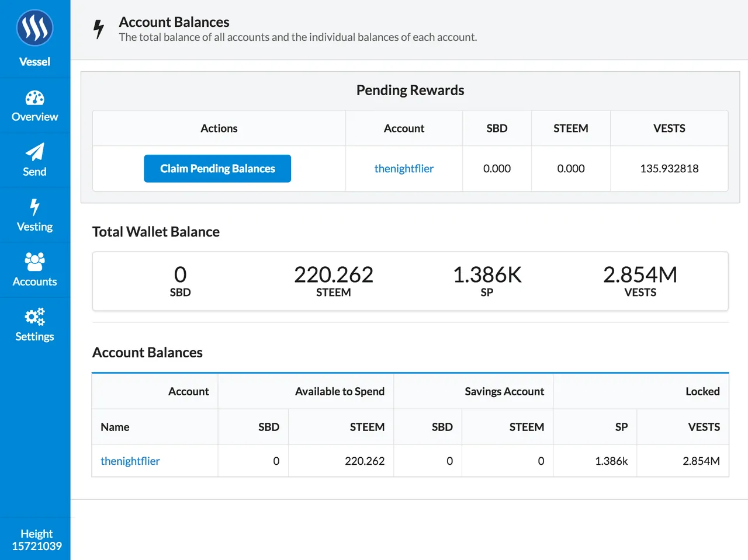Click the total 2.854M VESTS balance
The width and height of the screenshot is (748, 560).
click(x=640, y=281)
